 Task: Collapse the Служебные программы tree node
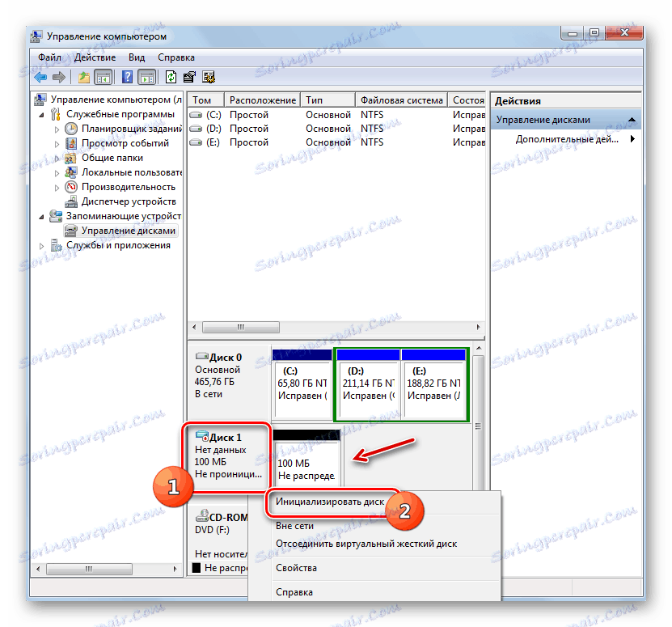(x=41, y=115)
